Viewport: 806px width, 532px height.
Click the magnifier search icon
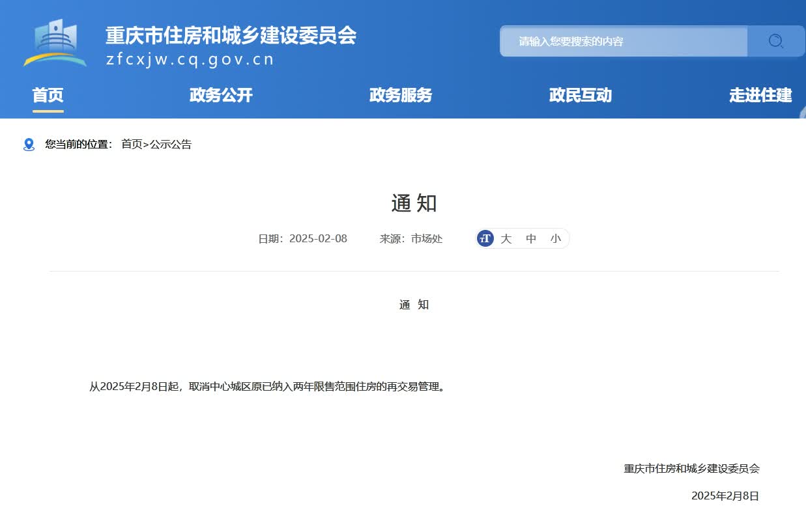click(775, 42)
